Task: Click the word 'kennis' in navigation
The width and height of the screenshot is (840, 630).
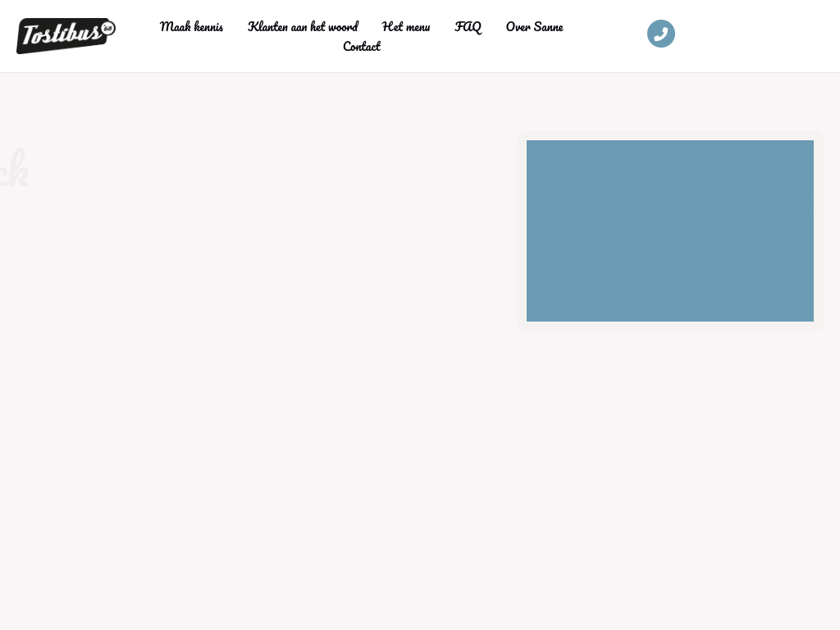Action: coord(208,27)
